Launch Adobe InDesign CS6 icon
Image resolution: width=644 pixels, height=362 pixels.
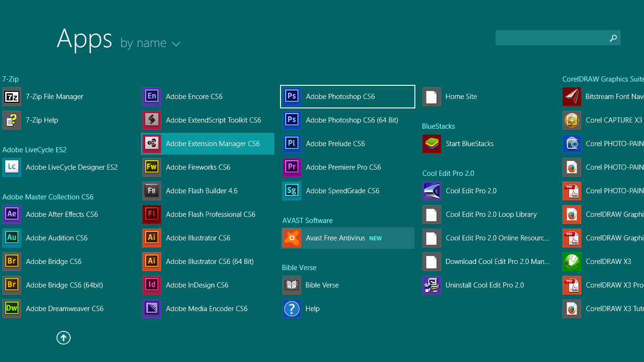[x=152, y=285]
